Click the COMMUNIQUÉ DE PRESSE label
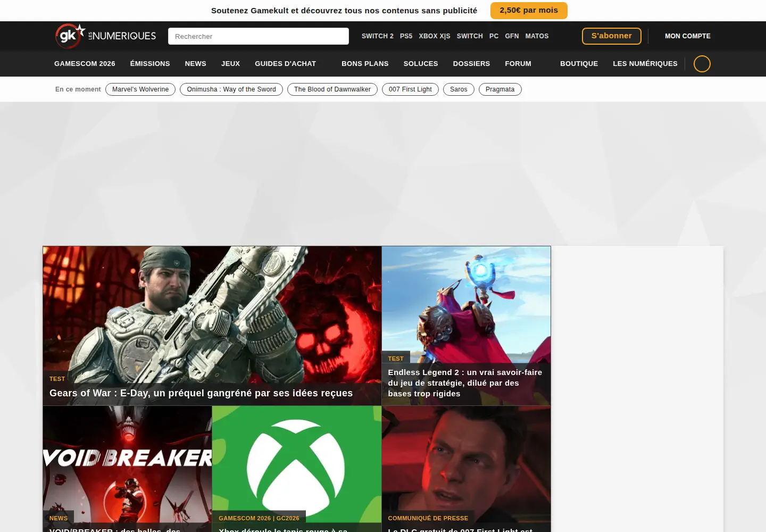Viewport: 766px width, 532px height. click(428, 518)
